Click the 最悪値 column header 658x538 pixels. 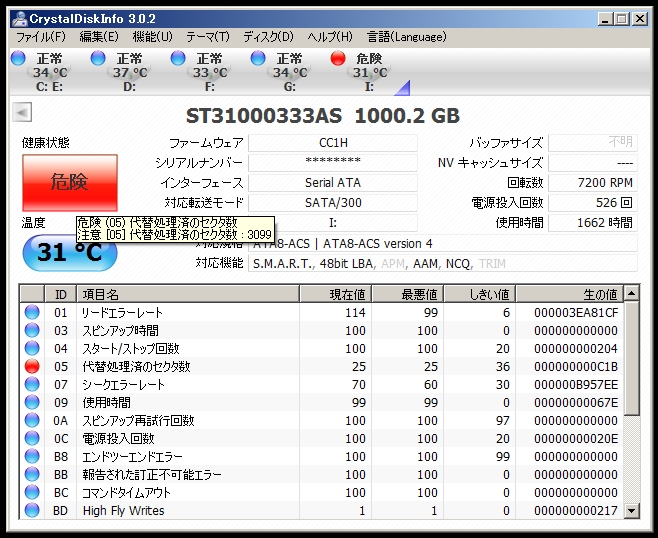coord(408,294)
